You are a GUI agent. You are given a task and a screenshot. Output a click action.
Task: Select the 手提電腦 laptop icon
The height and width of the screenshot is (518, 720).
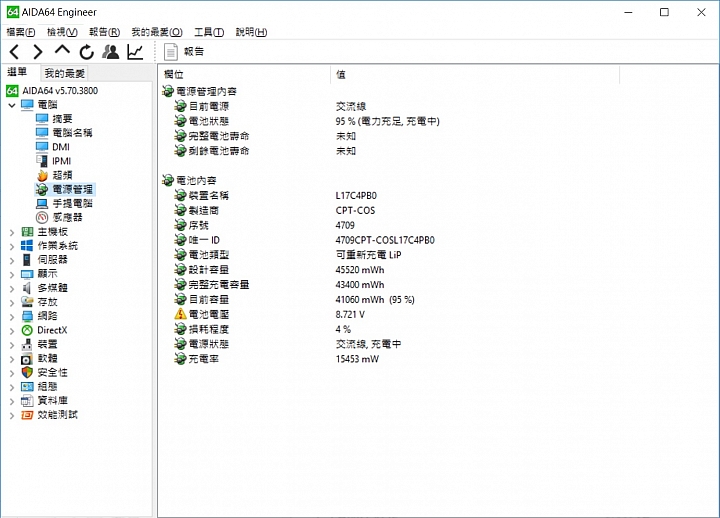pos(42,203)
